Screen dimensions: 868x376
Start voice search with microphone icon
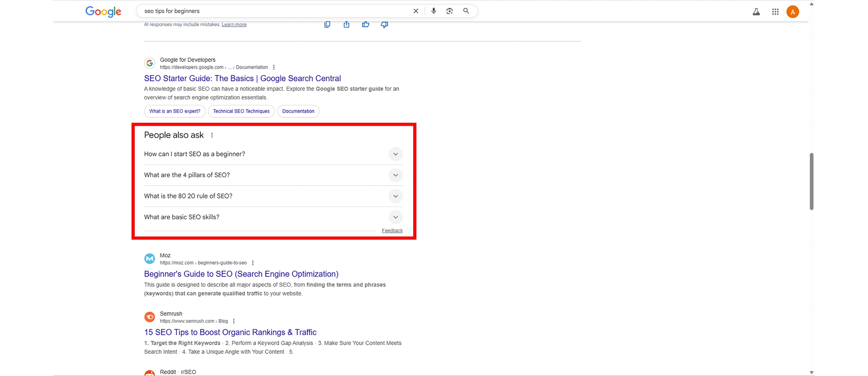(x=434, y=11)
